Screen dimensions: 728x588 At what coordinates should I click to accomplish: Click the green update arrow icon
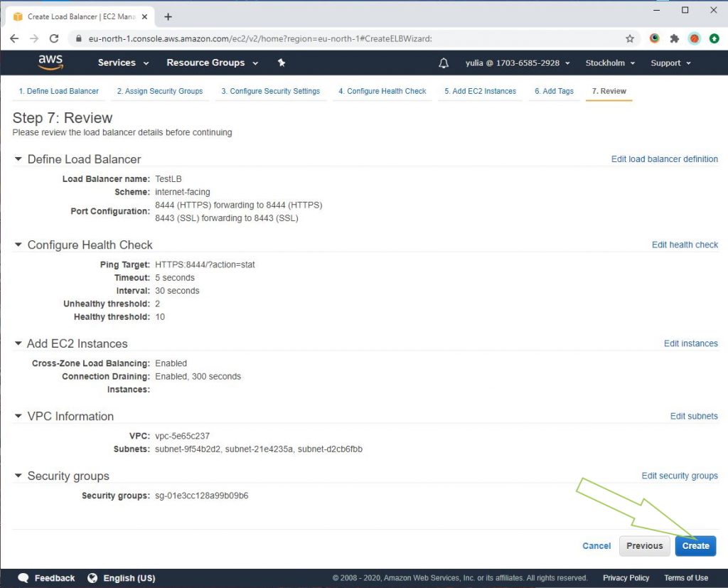click(x=714, y=38)
